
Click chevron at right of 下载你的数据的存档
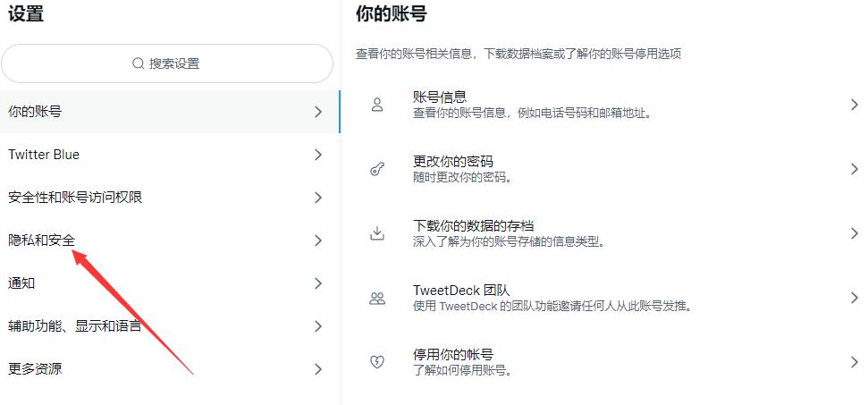click(x=855, y=233)
